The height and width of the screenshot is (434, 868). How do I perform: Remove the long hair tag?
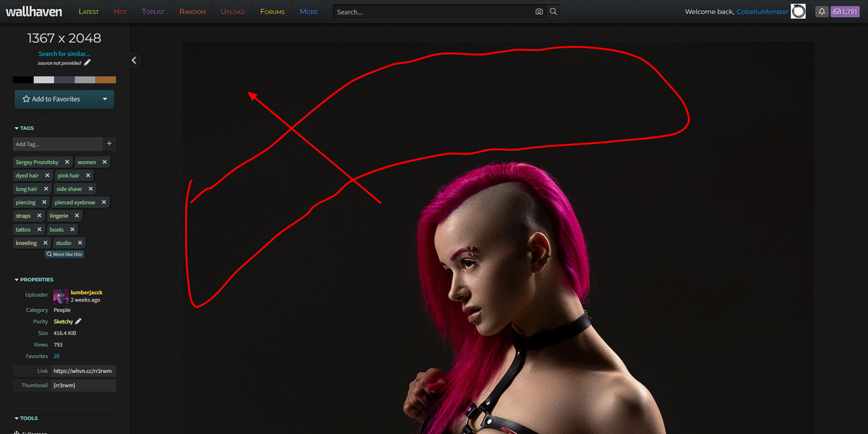[x=46, y=189]
